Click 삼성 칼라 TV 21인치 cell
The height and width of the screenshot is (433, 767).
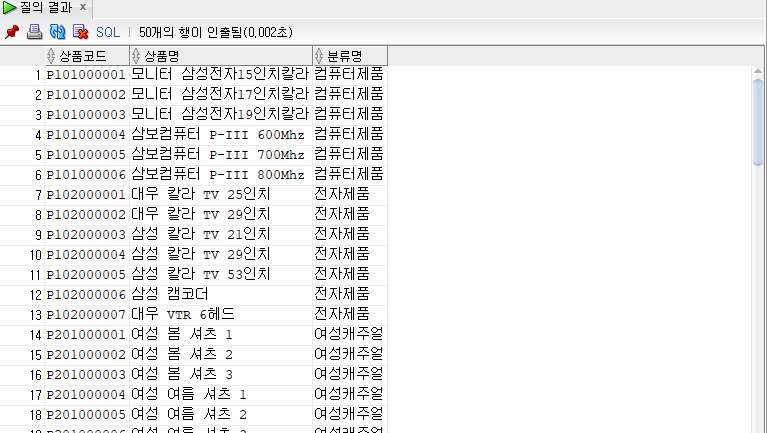point(221,235)
